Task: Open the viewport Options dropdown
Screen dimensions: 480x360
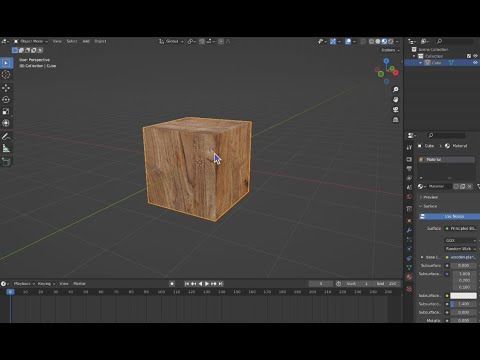Action: (390, 50)
